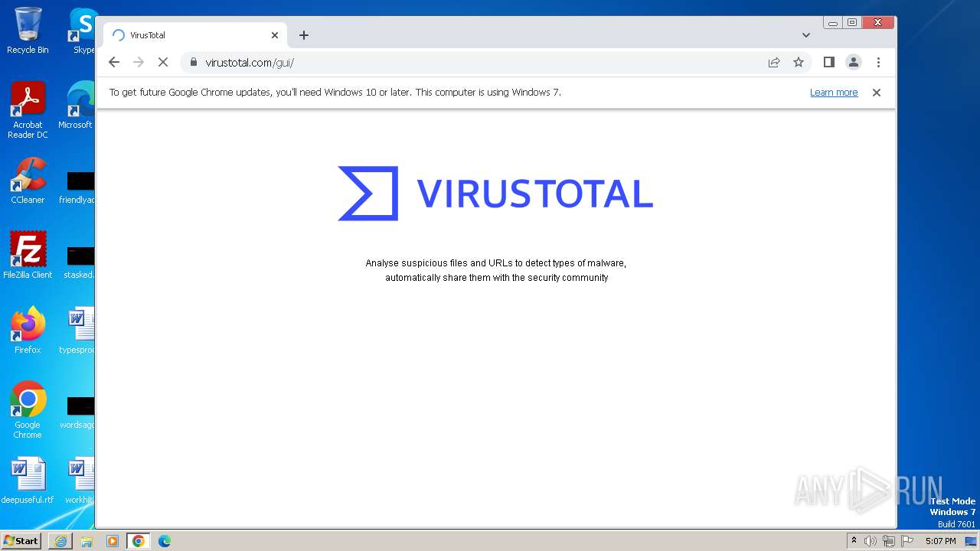Viewport: 980px width, 551px height.
Task: Launch Google Chrome desktop shortcut
Action: click(28, 410)
